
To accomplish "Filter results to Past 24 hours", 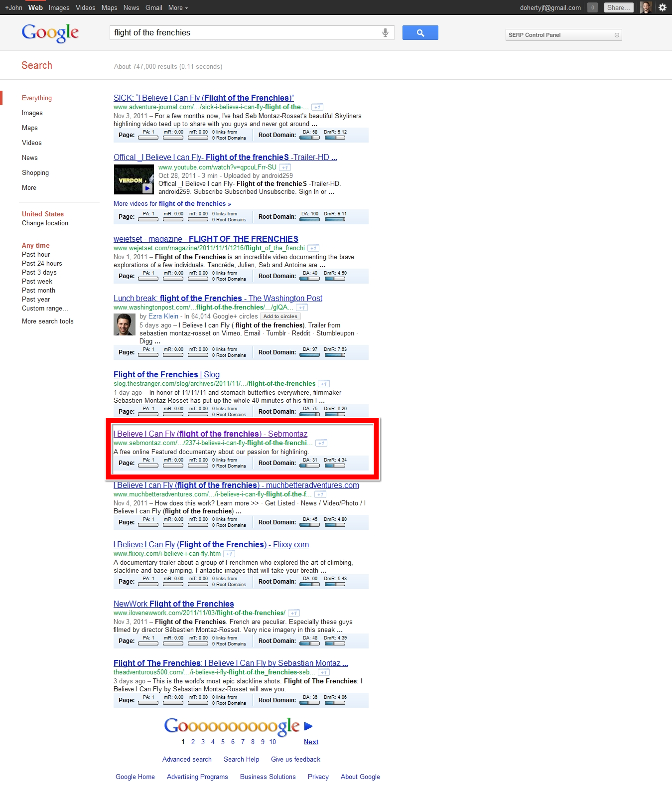I will click(42, 264).
